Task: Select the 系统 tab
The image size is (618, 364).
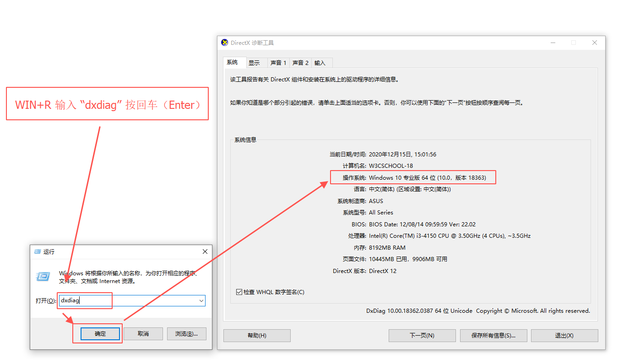Action: point(233,62)
